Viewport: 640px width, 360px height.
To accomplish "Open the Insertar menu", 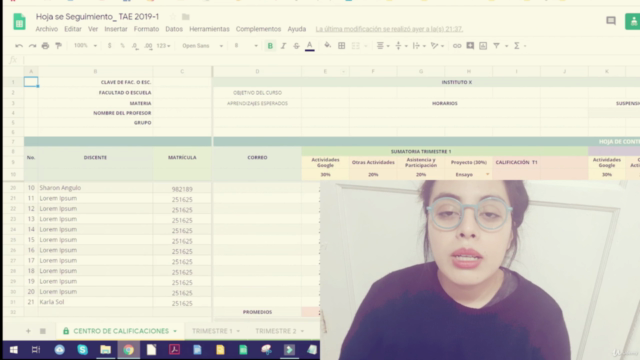I will 116,29.
